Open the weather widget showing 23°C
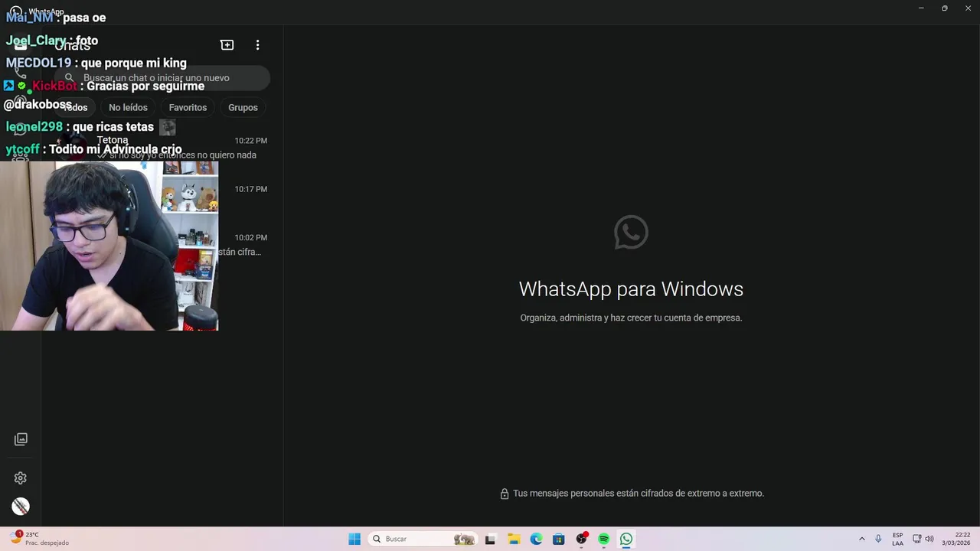 click(x=38, y=539)
